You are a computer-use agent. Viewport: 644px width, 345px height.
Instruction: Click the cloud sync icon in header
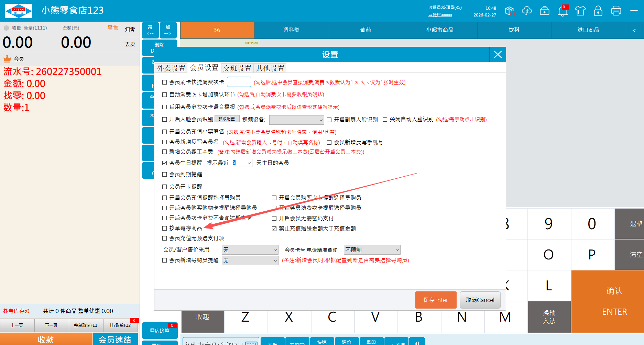(x=527, y=11)
